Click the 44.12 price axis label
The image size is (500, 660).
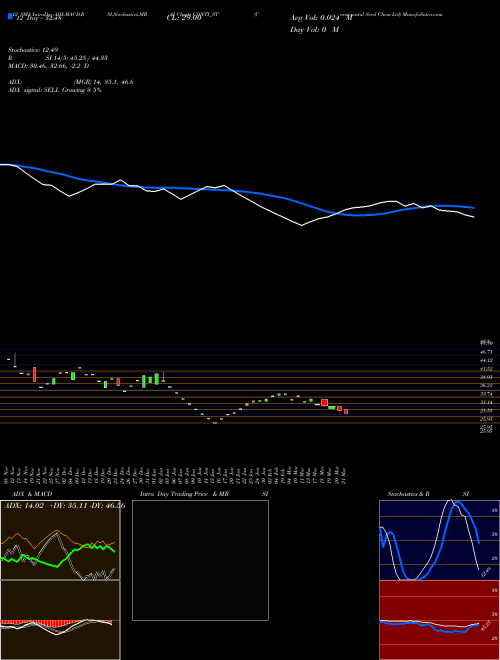(x=486, y=360)
